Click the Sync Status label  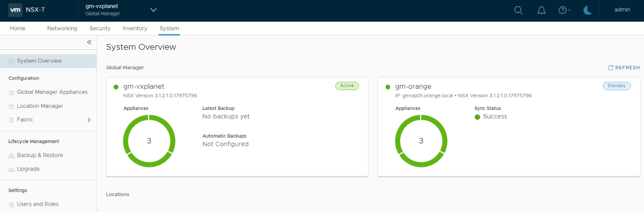488,108
